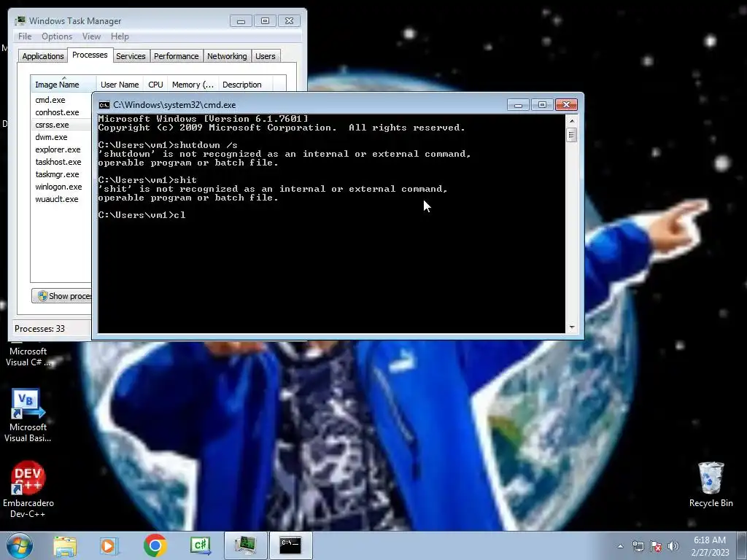Image resolution: width=747 pixels, height=560 pixels.
Task: Select Embarcadero Dev-C++ desktop shortcut
Action: (x=28, y=489)
